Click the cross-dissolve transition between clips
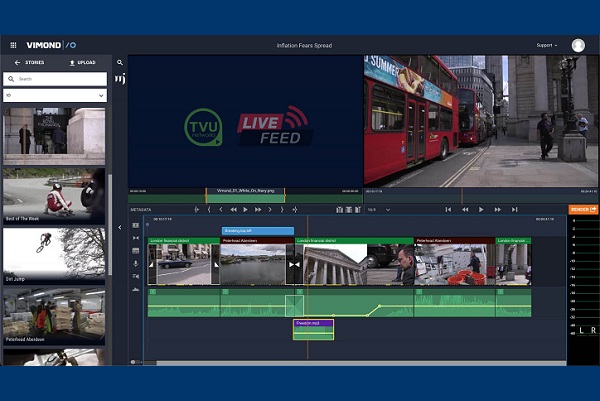 pos(294,265)
